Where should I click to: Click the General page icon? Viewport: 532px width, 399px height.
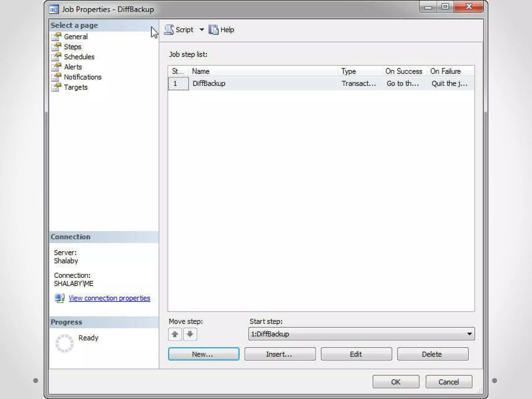[56, 37]
